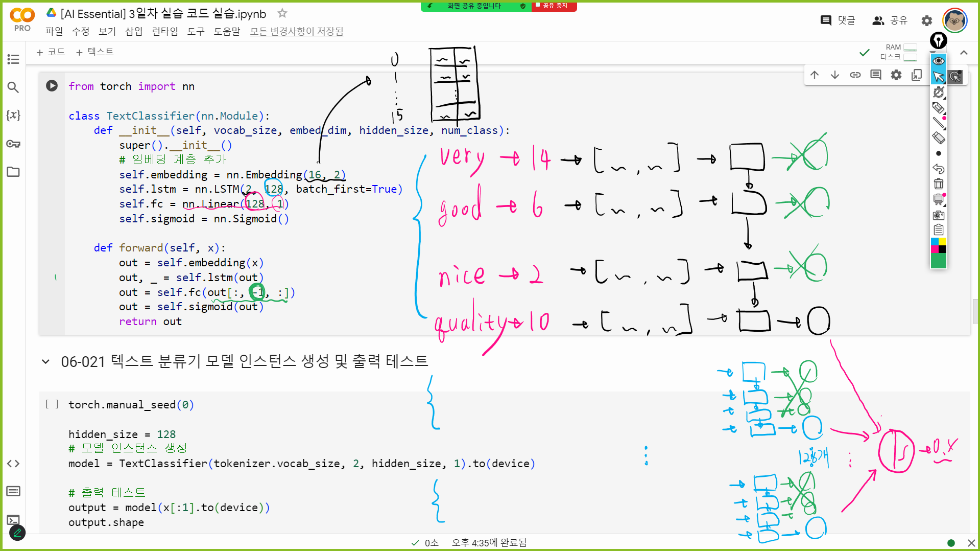980x551 pixels.
Task: Toggle annotation visibility with the eye icon
Action: point(938,61)
